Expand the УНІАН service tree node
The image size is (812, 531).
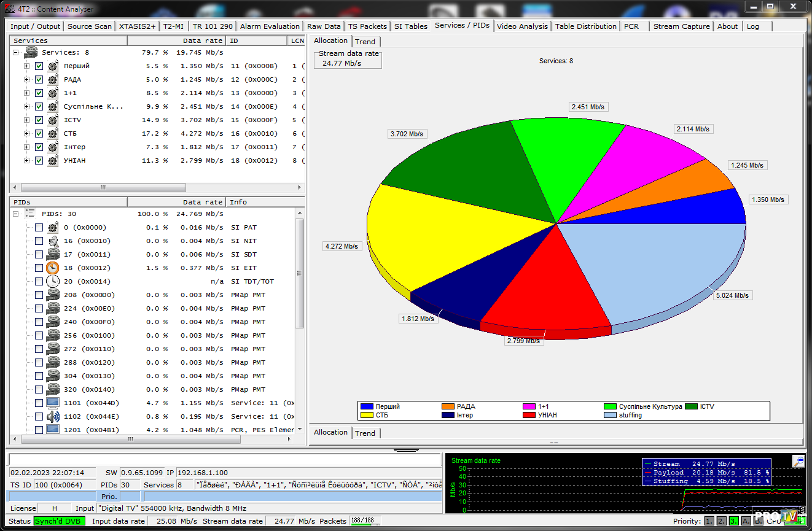pos(26,161)
